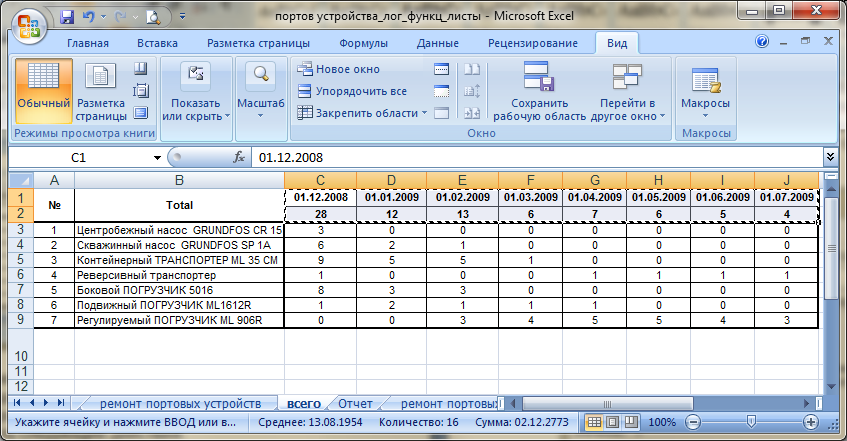Go to first sheet with navigation arrow
Image resolution: width=847 pixels, height=441 pixels.
pyautogui.click(x=17, y=403)
